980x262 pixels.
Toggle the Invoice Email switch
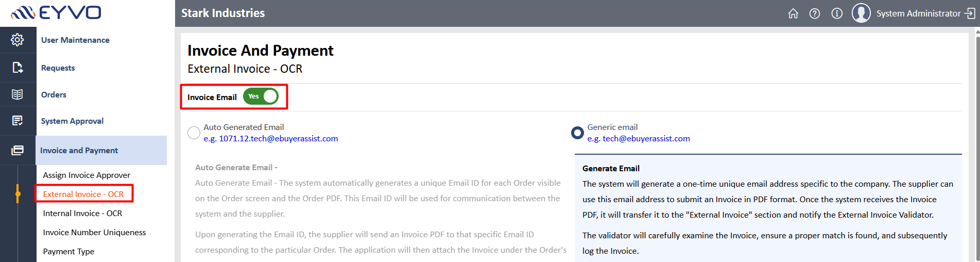point(261,96)
